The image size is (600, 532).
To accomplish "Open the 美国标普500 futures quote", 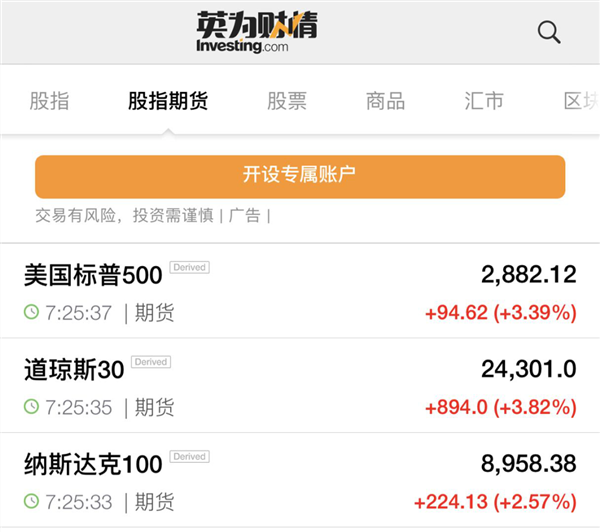I will click(x=300, y=291).
